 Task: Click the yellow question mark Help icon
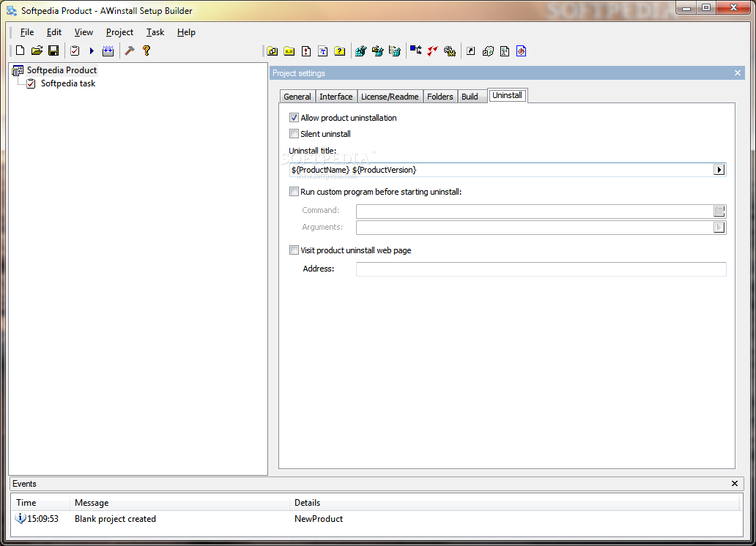point(147,51)
